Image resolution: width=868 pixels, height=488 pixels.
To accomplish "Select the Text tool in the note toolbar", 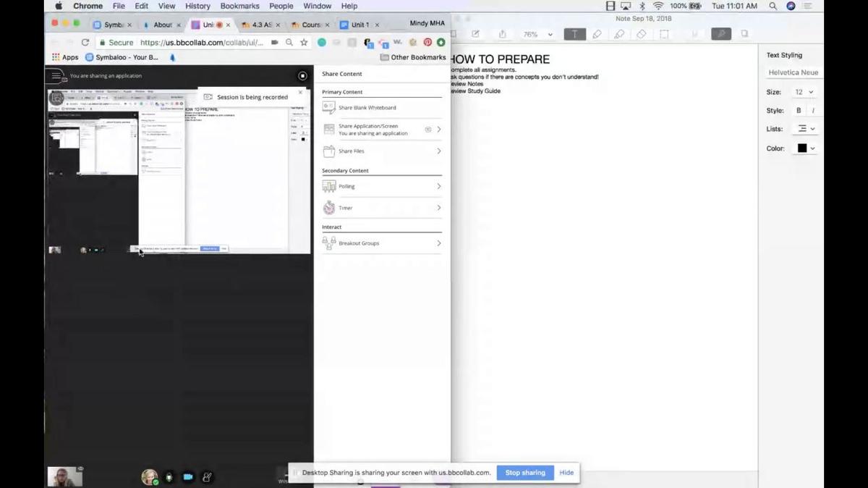I will coord(575,34).
